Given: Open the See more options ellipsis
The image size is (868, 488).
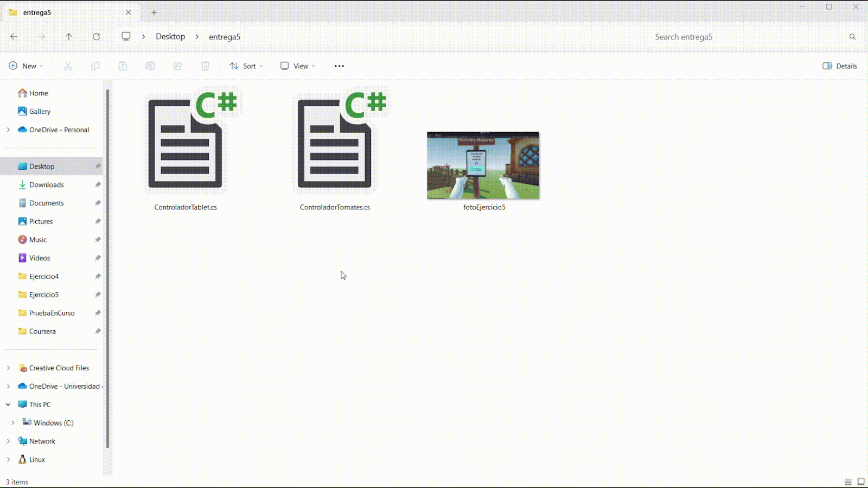Looking at the screenshot, I should point(339,66).
